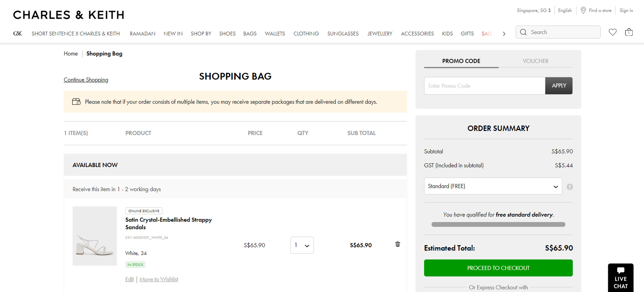Click Edit link for the sandals
This screenshot has width=644, height=292.
(129, 279)
